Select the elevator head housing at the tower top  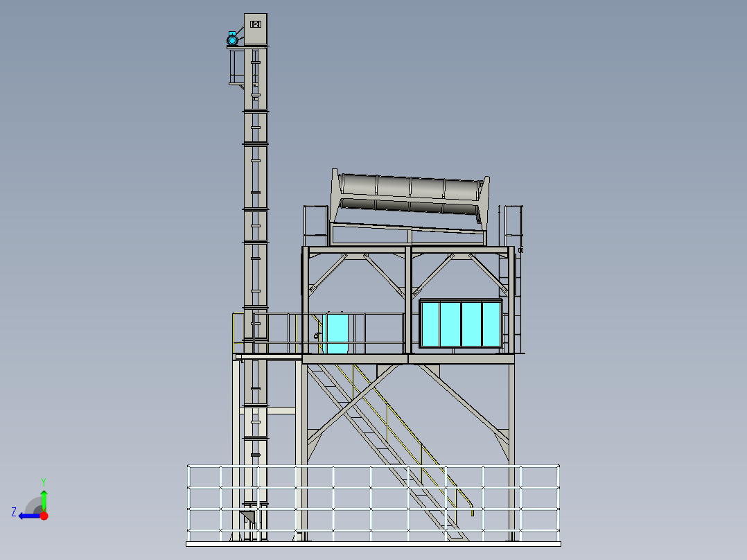(x=255, y=30)
